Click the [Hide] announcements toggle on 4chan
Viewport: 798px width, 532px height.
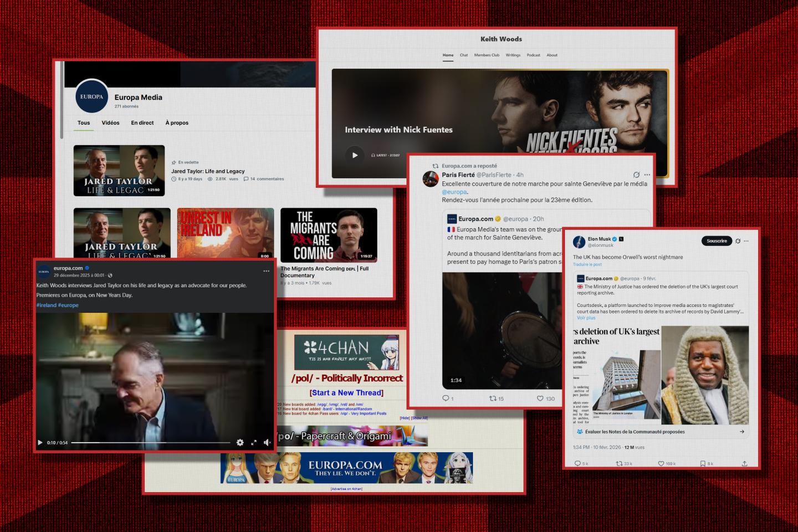pyautogui.click(x=405, y=418)
